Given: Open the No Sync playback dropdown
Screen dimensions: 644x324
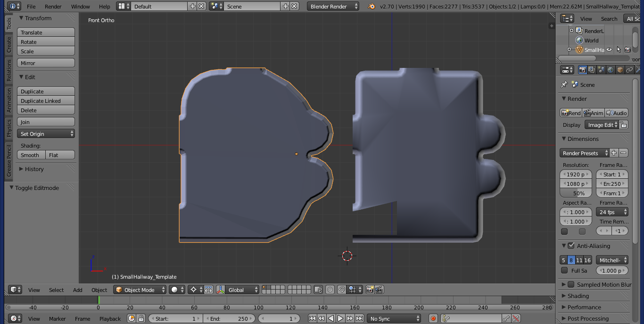Looking at the screenshot, I should 394,319.
